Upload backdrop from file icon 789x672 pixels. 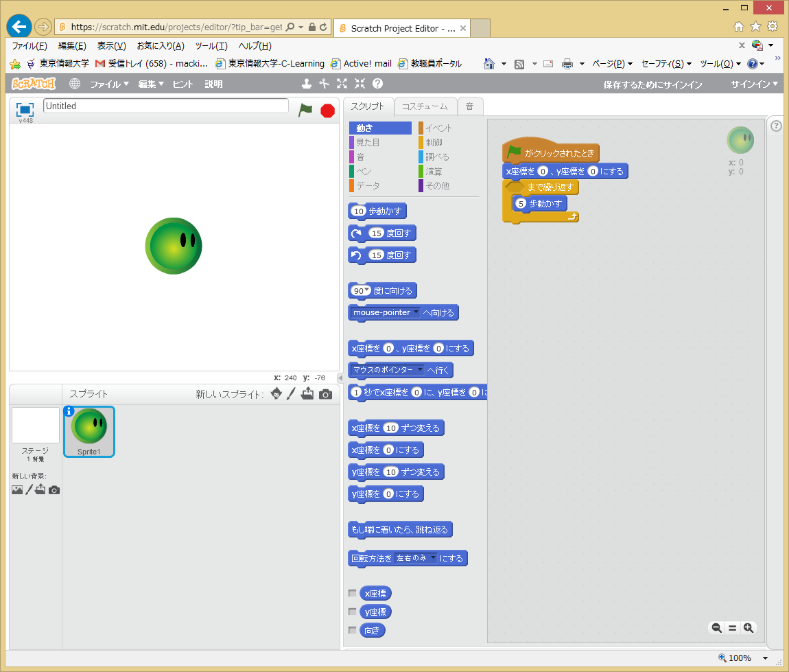click(40, 489)
